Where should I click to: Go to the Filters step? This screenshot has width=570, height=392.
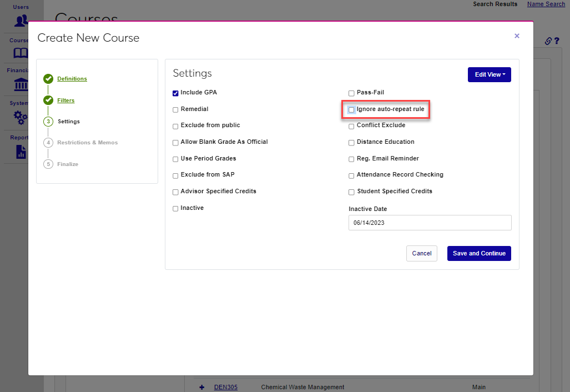[x=65, y=100]
